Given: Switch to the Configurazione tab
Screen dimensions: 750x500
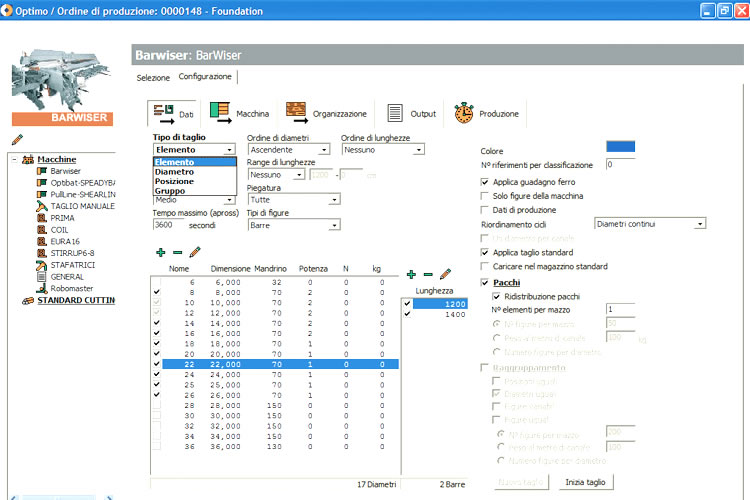Looking at the screenshot, I should (205, 77).
